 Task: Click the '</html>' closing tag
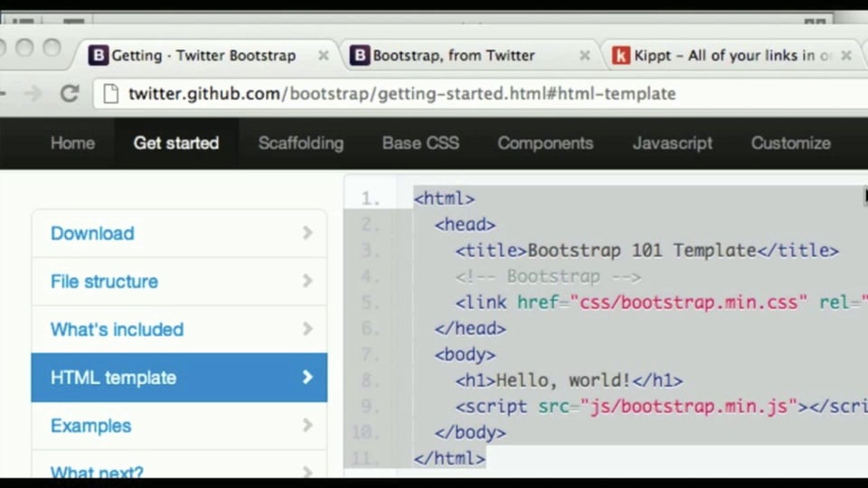[x=449, y=459]
